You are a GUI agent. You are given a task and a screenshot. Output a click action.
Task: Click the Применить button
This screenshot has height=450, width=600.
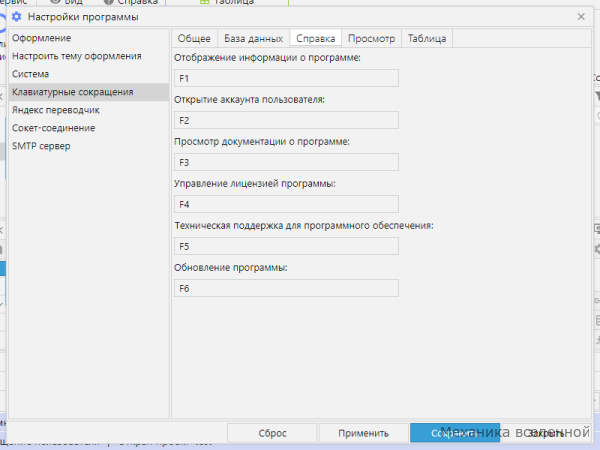363,433
